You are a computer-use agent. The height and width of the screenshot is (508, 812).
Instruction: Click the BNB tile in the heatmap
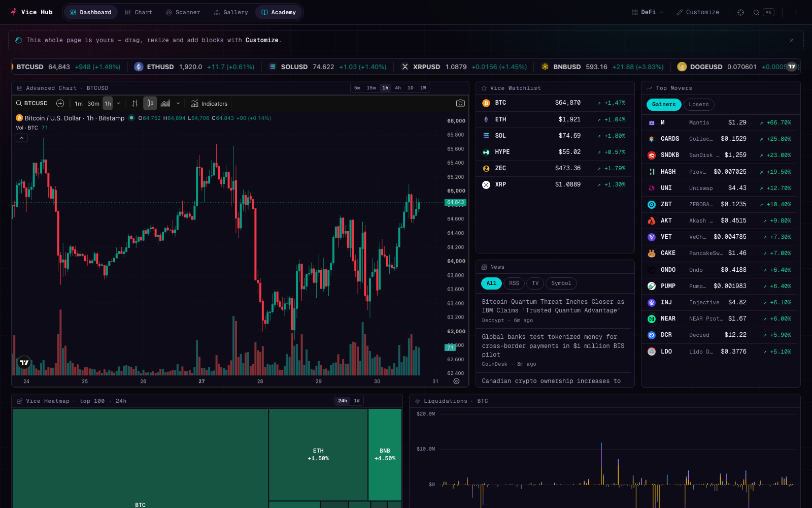point(385,455)
